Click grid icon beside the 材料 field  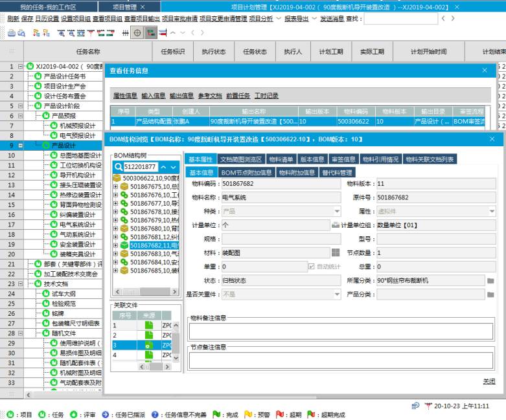[x=336, y=253]
